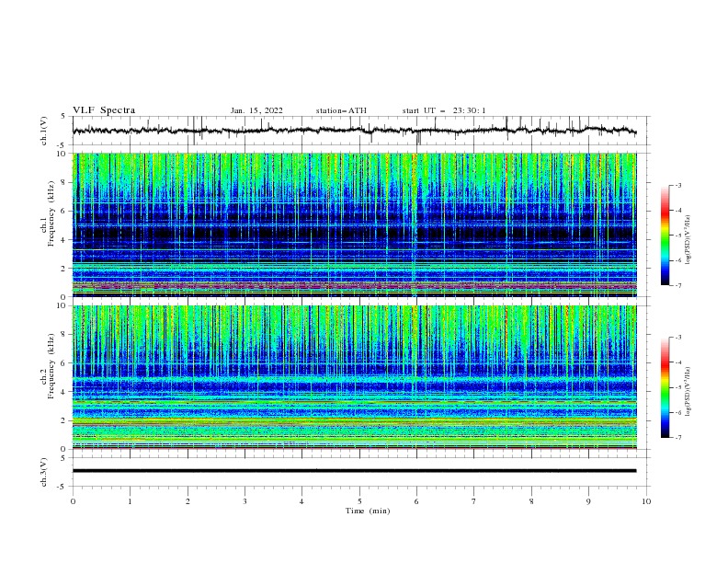The image size is (728, 563).
Task: Click the "-5" tick on ch.1(V) axis
Action: (63, 145)
